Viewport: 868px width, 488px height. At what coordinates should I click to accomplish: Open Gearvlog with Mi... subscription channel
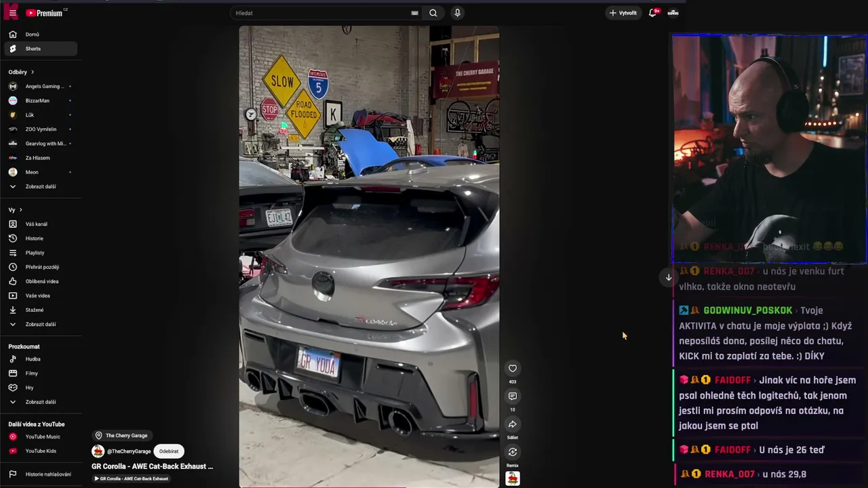coord(41,144)
